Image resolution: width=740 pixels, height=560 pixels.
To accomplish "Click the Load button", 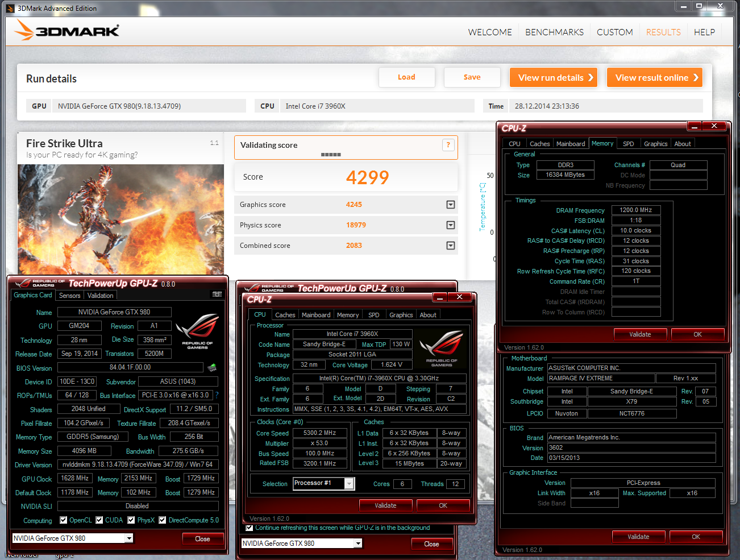I will [407, 77].
